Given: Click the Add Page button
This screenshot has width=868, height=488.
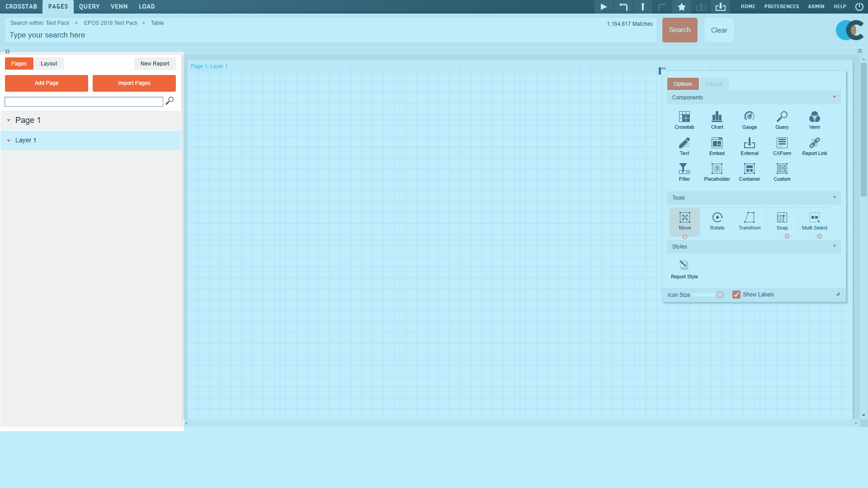Looking at the screenshot, I should click(47, 83).
